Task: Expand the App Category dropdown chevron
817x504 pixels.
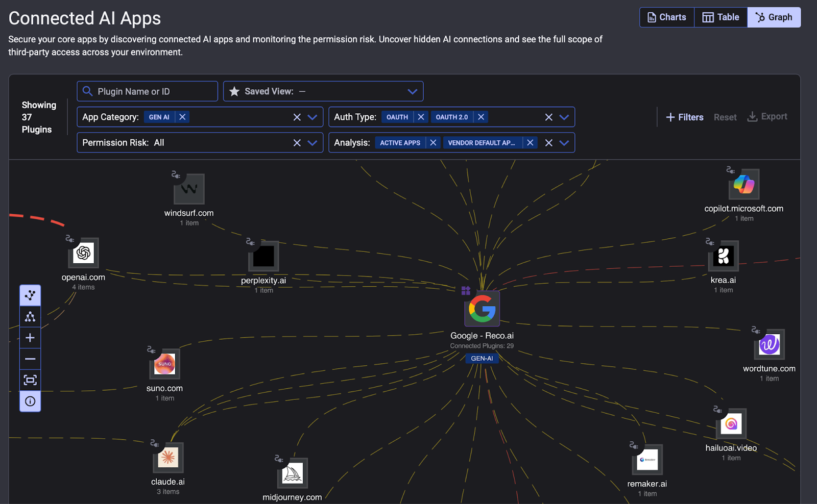Action: (x=313, y=117)
